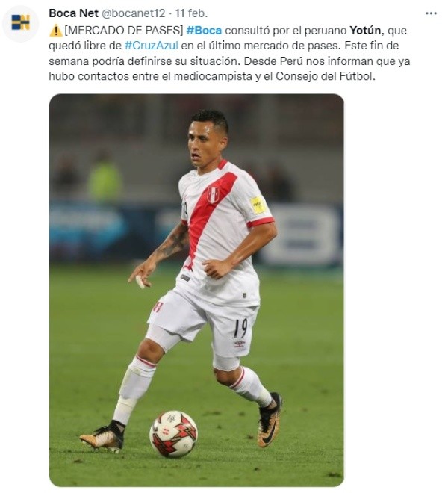
Task: Open the #CruzAzul hashtag
Action: (152, 46)
